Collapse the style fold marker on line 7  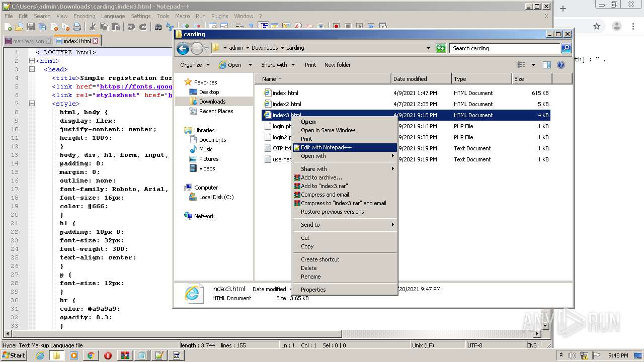(32, 104)
